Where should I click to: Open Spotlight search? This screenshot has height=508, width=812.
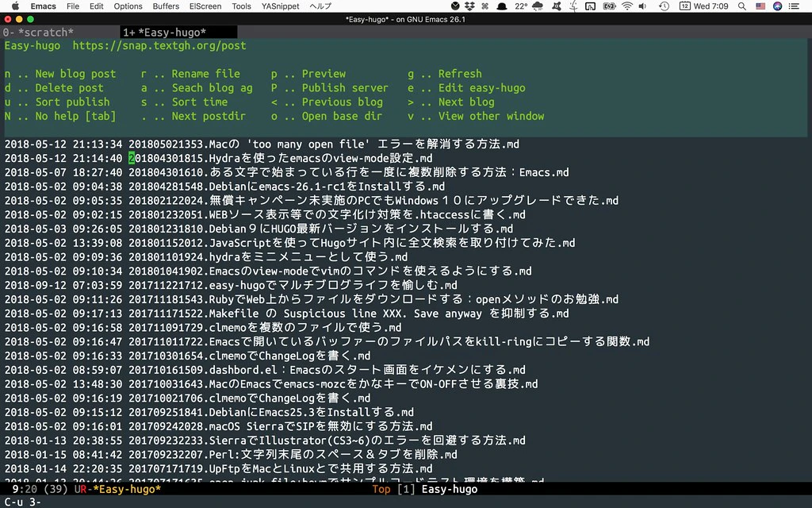[x=742, y=6]
